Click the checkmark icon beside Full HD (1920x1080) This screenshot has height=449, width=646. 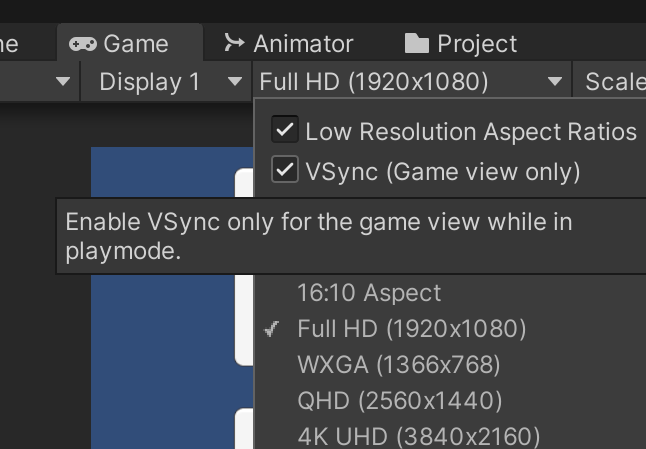272,329
